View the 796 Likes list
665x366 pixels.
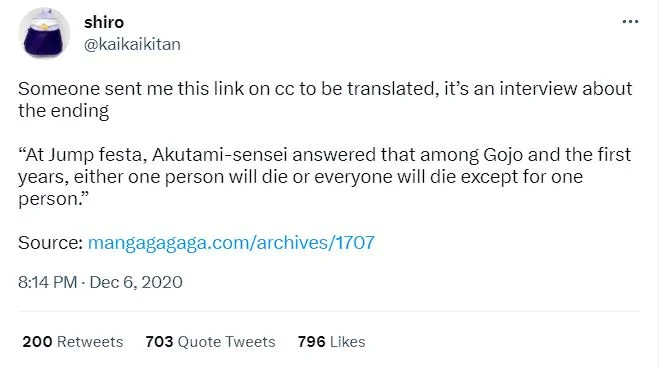(331, 341)
